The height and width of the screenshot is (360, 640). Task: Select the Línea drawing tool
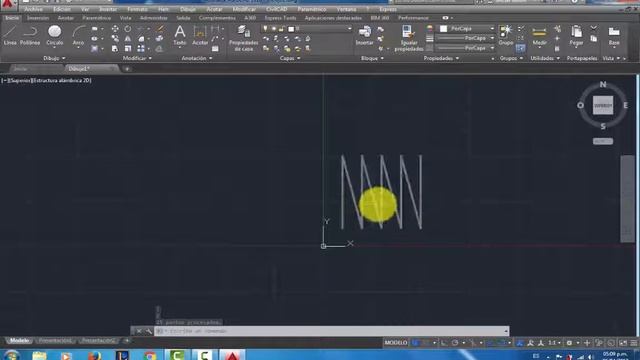tap(10, 35)
